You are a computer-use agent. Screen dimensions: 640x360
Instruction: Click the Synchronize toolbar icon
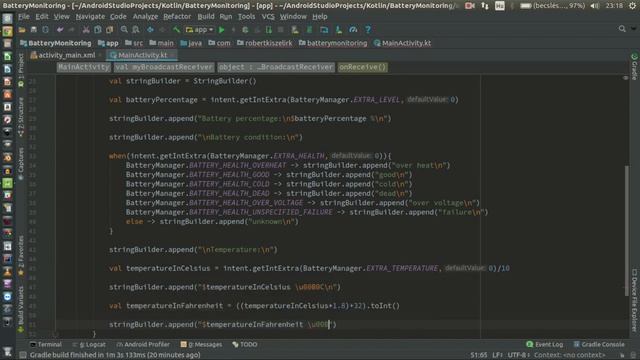(x=45, y=30)
